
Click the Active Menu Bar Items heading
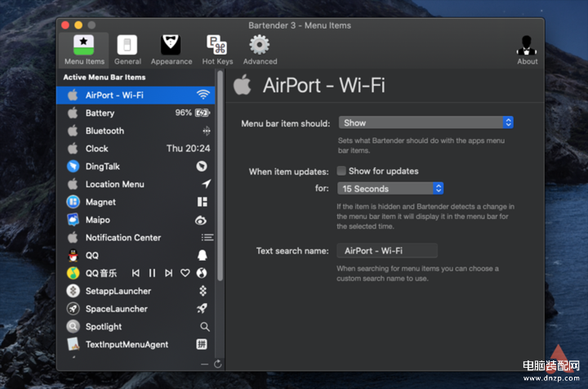point(105,78)
